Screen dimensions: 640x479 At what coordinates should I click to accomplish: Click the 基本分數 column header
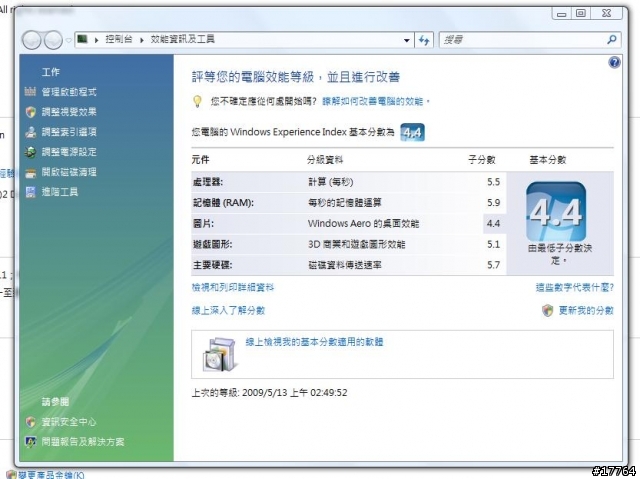[x=548, y=160]
